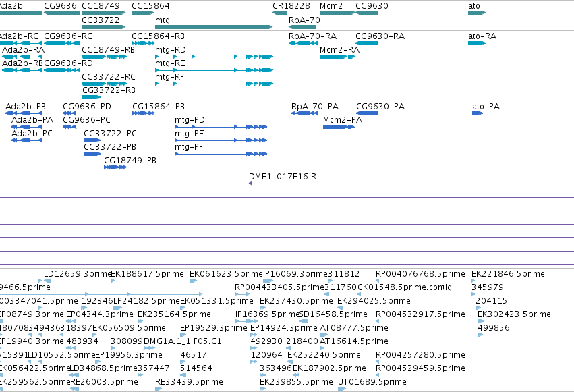The width and height of the screenshot is (574, 392).
Task: Click transcript CG33722-RC
Action: 105,84
